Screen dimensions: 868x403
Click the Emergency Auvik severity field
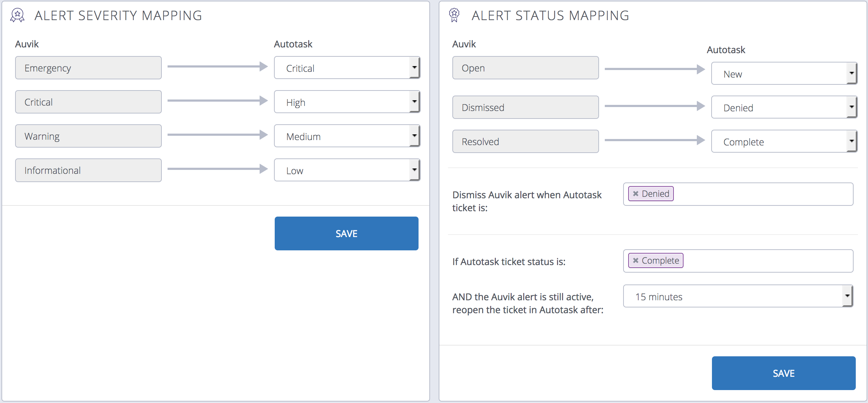(88, 68)
